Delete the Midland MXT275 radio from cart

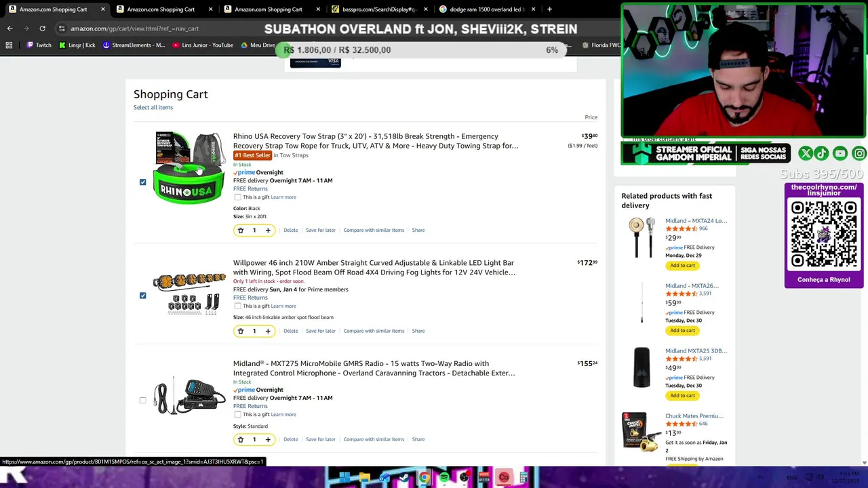pos(291,440)
